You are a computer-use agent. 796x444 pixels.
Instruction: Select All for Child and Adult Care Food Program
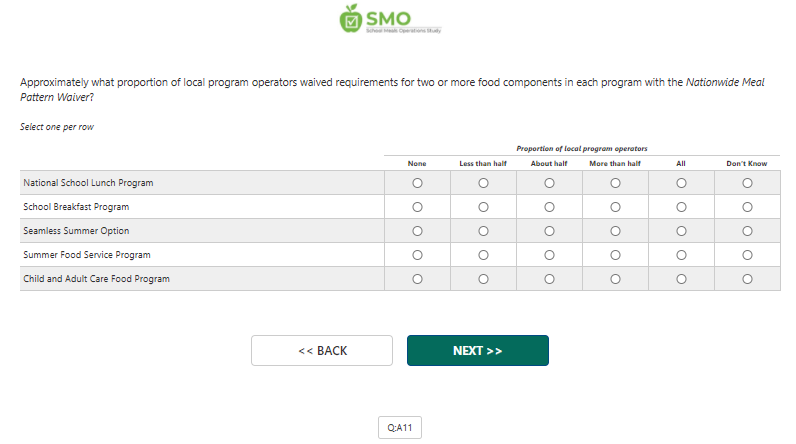coord(681,279)
